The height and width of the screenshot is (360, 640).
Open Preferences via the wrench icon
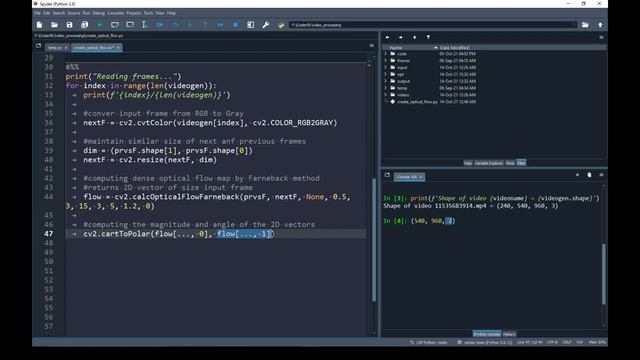[266, 25]
